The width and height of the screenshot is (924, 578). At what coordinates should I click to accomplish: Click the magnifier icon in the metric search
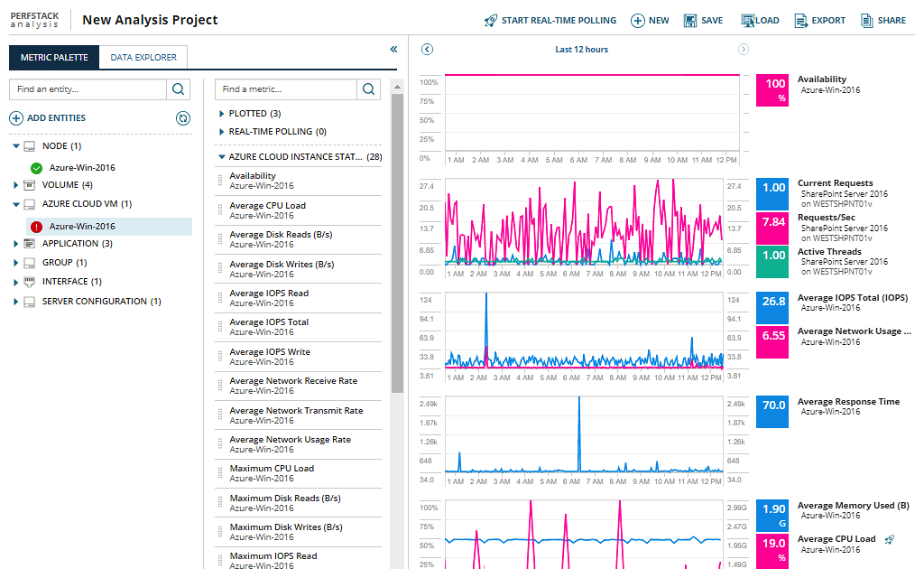pyautogui.click(x=366, y=89)
